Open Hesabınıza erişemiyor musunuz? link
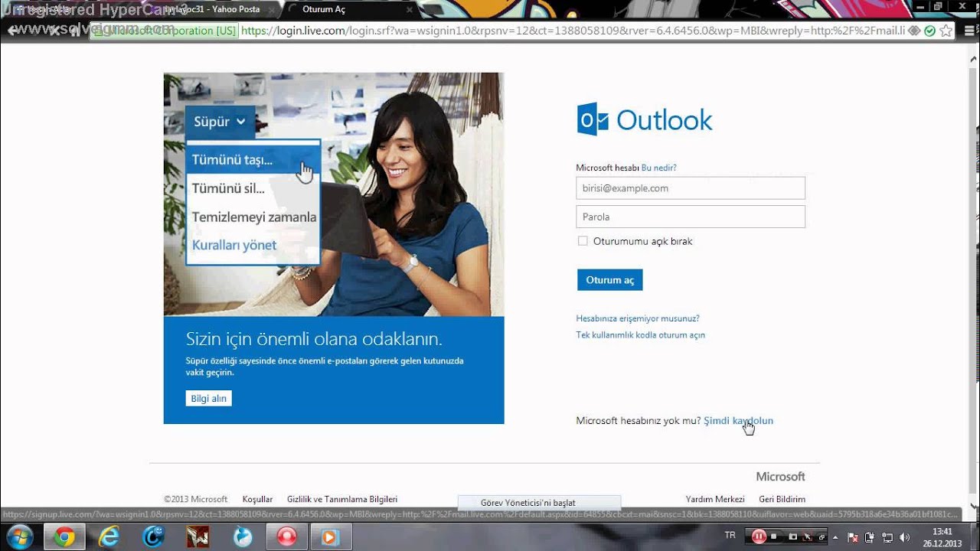Screen dimensions: 980x551 click(x=638, y=318)
